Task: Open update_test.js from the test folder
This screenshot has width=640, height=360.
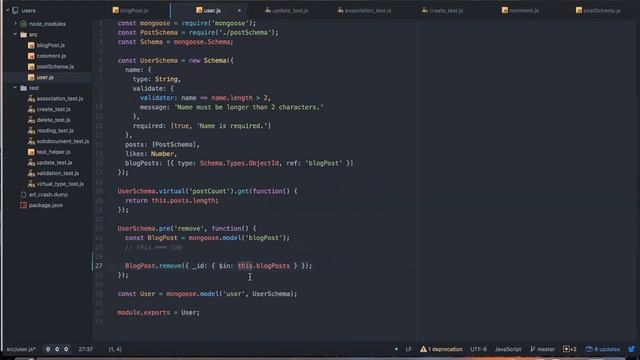Action: [54, 162]
